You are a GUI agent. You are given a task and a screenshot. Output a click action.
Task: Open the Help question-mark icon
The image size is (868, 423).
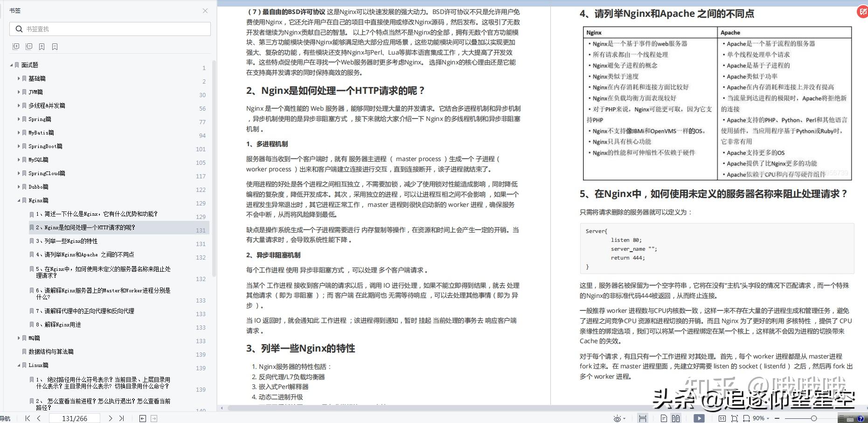pos(861,418)
